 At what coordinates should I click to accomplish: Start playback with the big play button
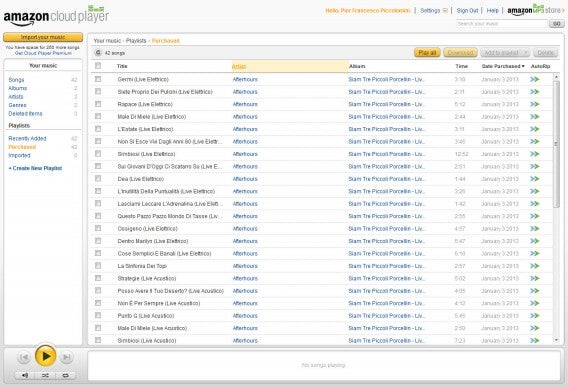pyautogui.click(x=46, y=356)
